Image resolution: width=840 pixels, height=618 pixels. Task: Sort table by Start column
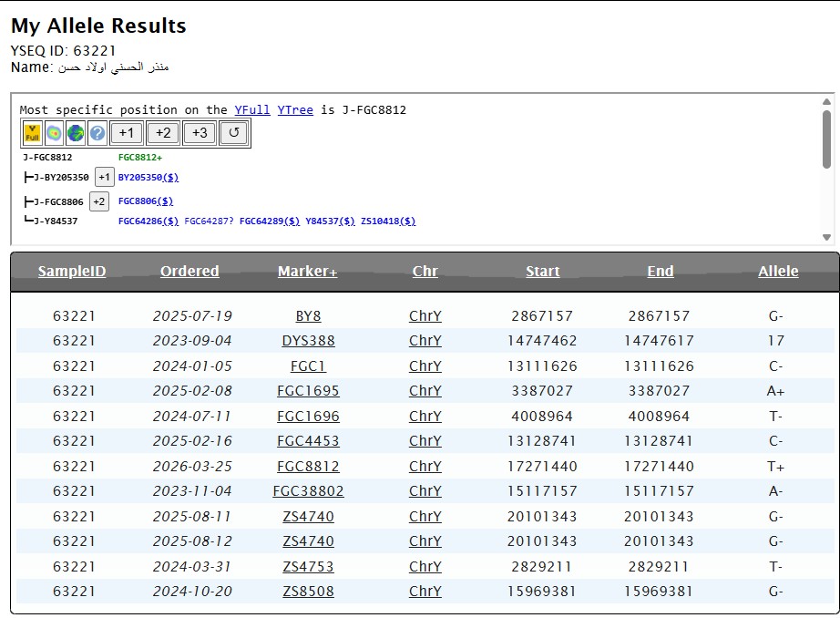tap(543, 272)
